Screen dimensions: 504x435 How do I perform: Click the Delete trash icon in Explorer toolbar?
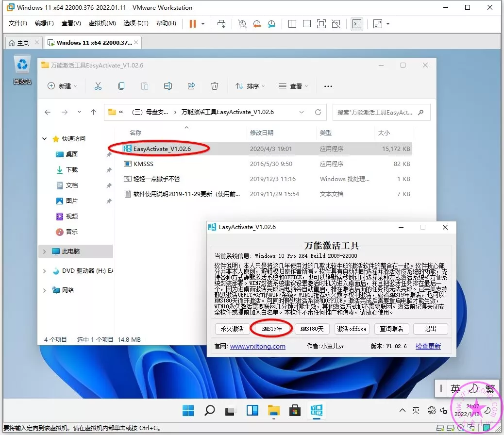[214, 86]
